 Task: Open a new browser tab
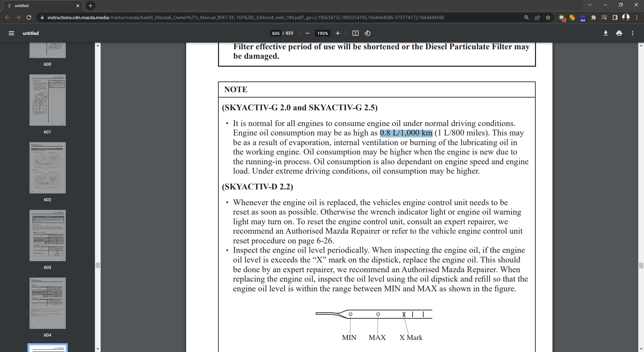pos(91,6)
